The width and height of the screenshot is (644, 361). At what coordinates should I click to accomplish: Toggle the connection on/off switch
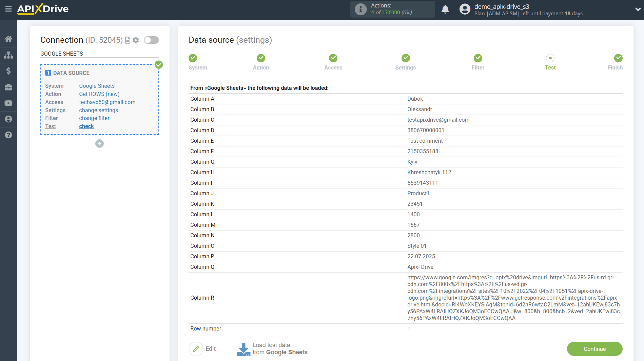pos(151,40)
